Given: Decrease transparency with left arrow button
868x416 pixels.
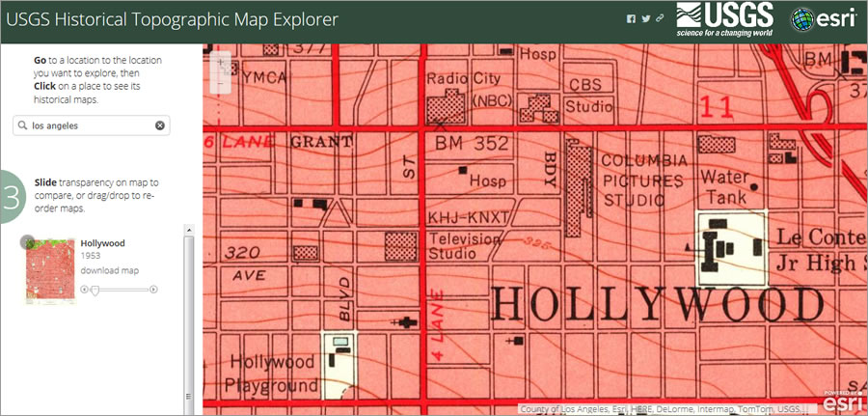Looking at the screenshot, I should click(84, 290).
